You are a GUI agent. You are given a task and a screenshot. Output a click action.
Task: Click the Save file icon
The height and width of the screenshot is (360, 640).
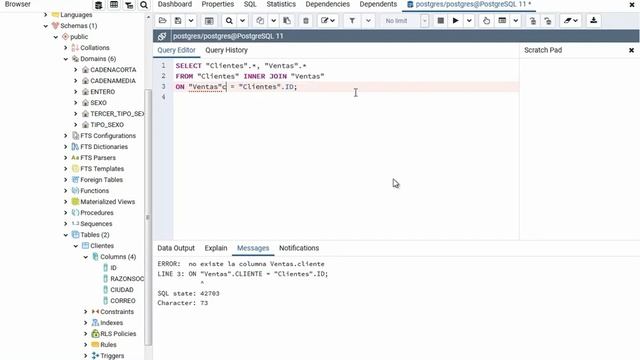pyautogui.click(x=178, y=20)
